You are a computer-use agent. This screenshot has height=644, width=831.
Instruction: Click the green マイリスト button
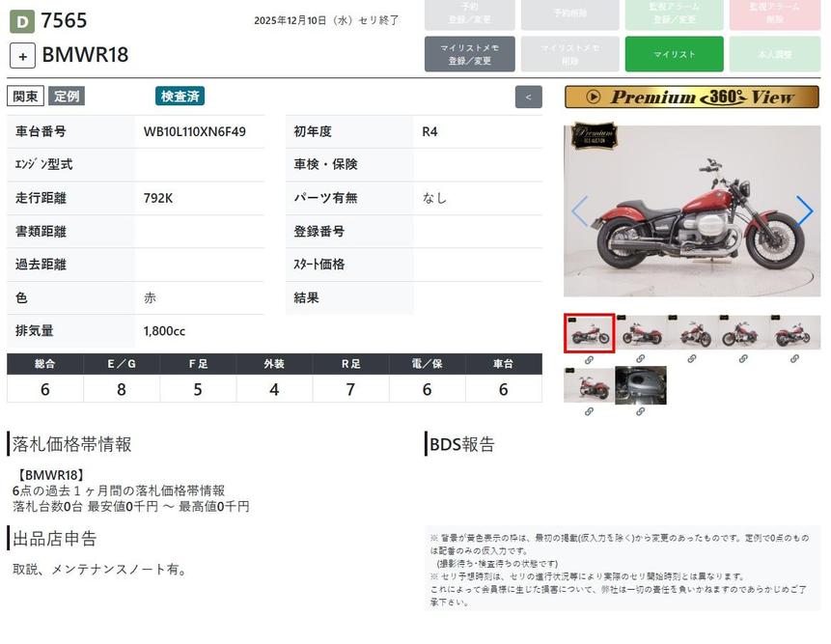tap(674, 54)
